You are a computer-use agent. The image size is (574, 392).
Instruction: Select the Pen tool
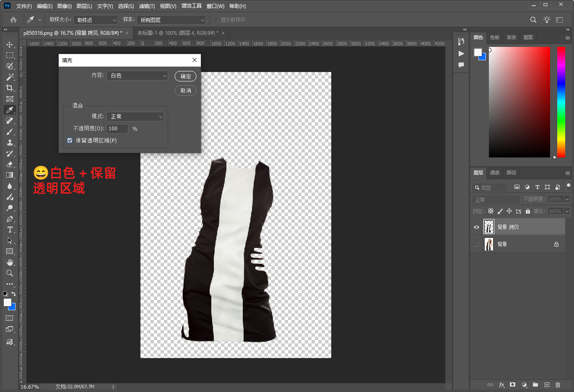(x=10, y=219)
